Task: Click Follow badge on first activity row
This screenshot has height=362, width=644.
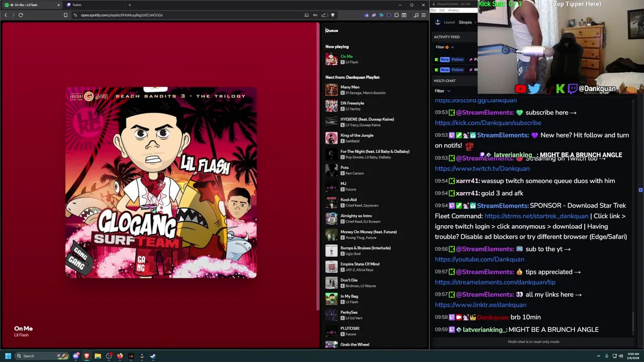Action: pos(457,59)
